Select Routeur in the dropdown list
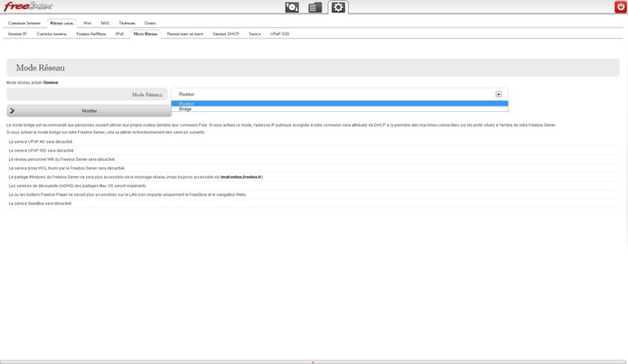 (186, 104)
